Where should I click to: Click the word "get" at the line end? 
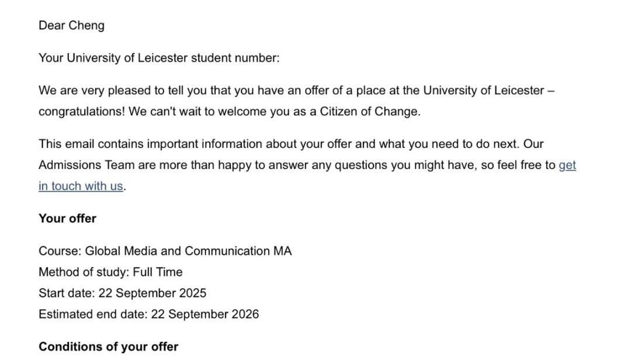point(567,165)
